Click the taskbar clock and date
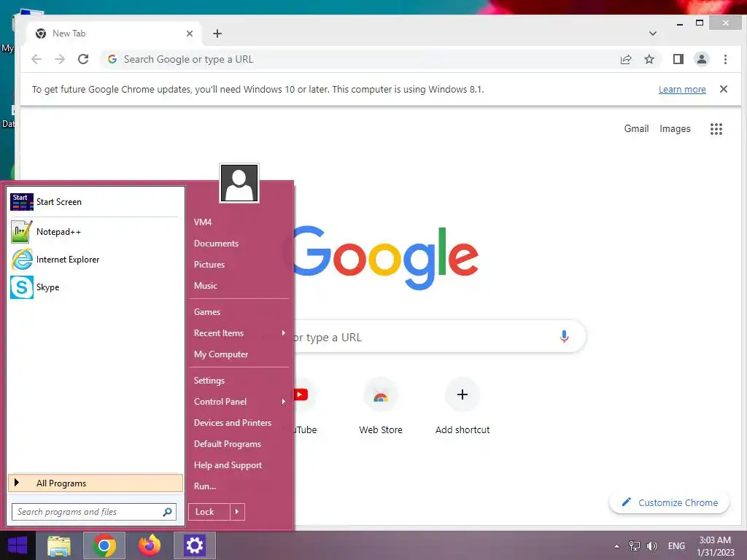The height and width of the screenshot is (560, 747). click(x=715, y=546)
